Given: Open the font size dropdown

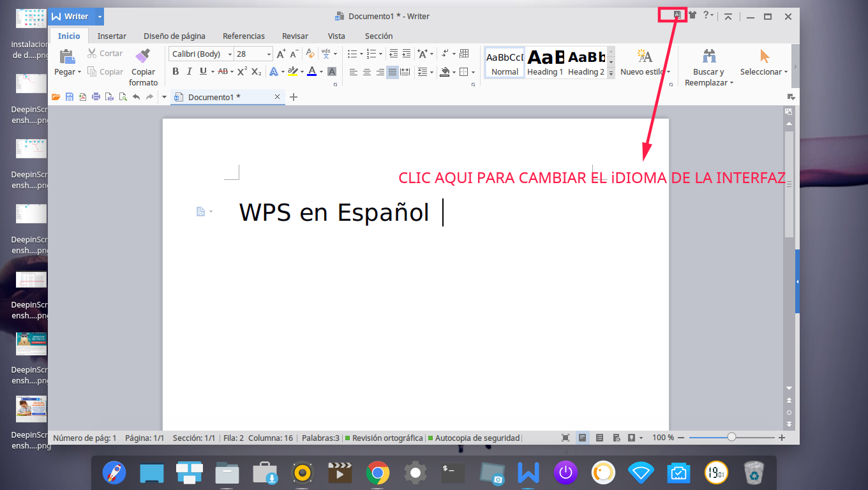Looking at the screenshot, I should [x=269, y=54].
